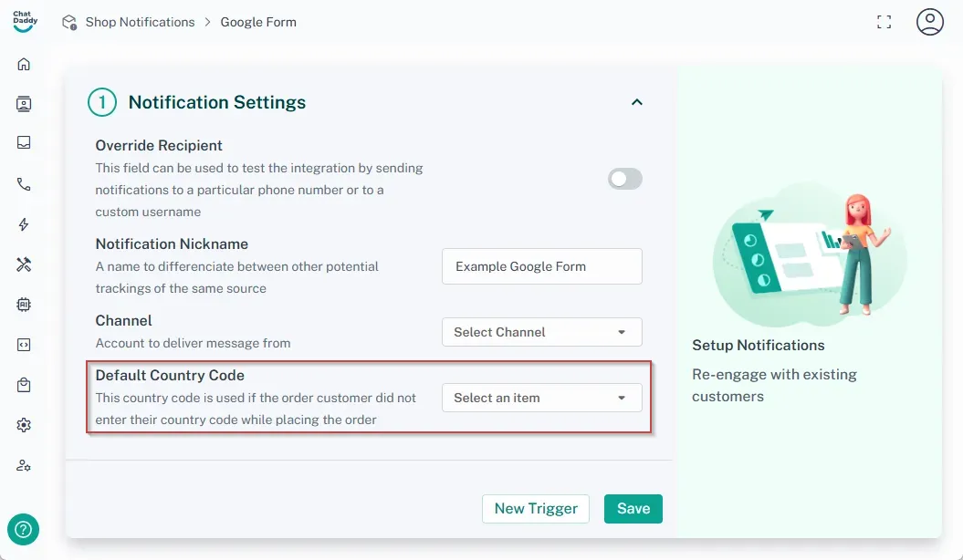Select the hammer and wrench tools icon
The height and width of the screenshot is (560, 963).
pyautogui.click(x=24, y=264)
